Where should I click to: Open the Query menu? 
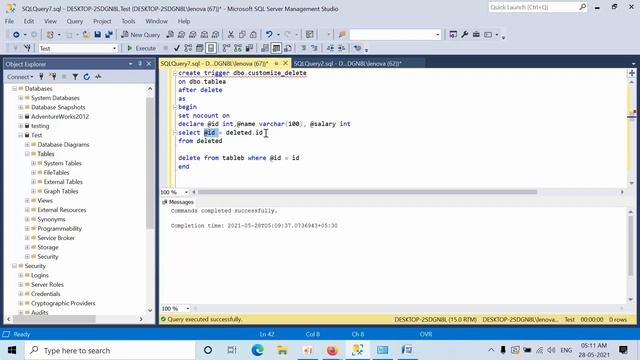point(75,21)
